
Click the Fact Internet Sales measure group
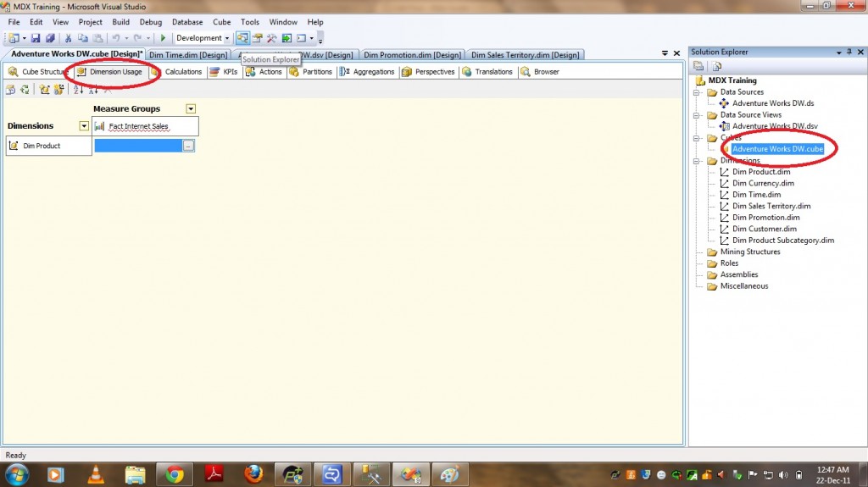coord(138,126)
